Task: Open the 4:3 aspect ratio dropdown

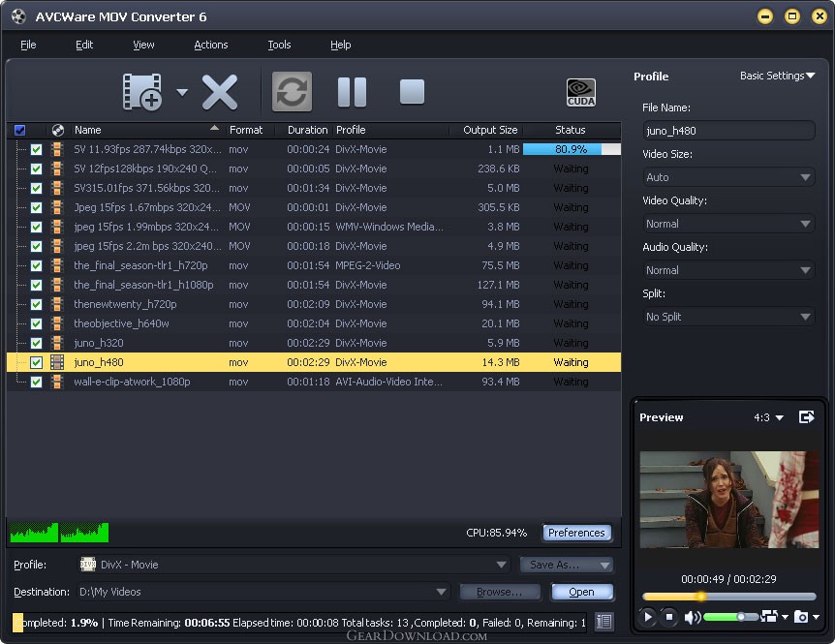Action: click(x=768, y=417)
